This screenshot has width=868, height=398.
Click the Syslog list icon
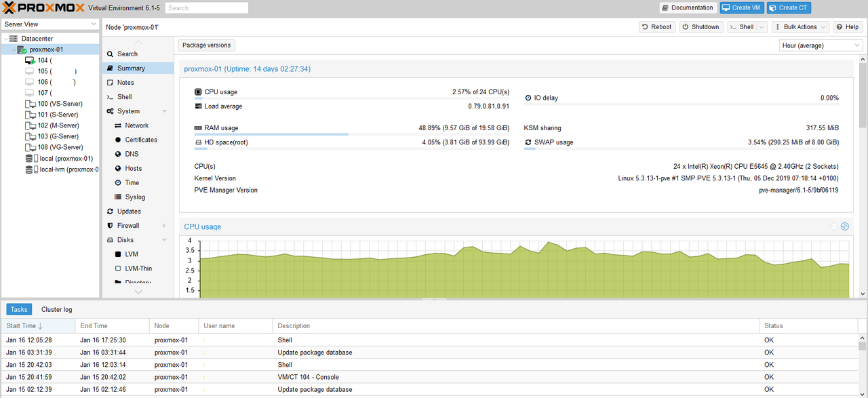coord(118,197)
